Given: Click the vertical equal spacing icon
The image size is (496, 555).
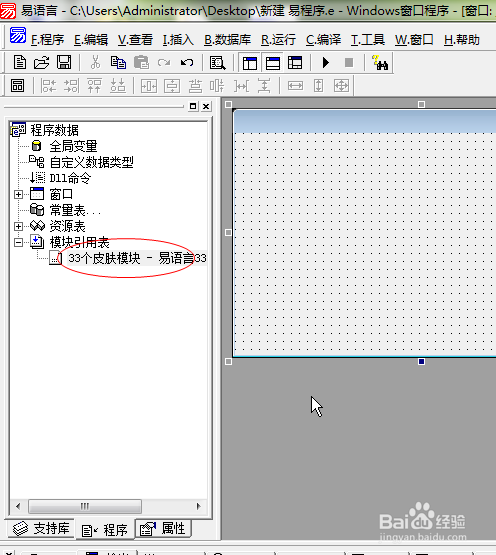Looking at the screenshot, I should pyautogui.click(x=264, y=86).
